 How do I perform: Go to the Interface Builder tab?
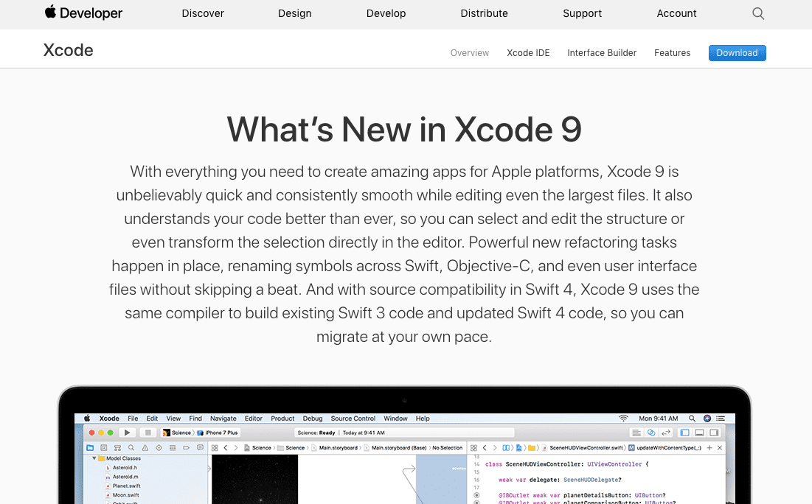(x=602, y=53)
